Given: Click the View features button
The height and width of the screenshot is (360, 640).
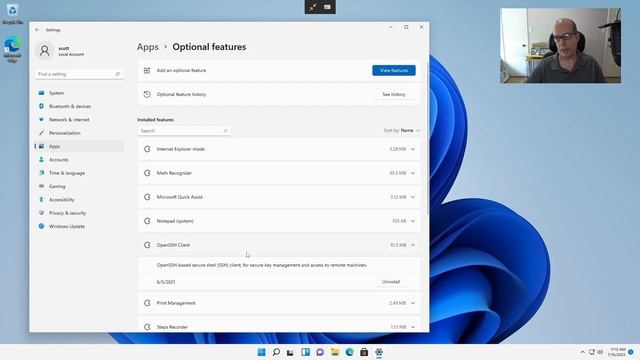Looking at the screenshot, I should (x=394, y=70).
